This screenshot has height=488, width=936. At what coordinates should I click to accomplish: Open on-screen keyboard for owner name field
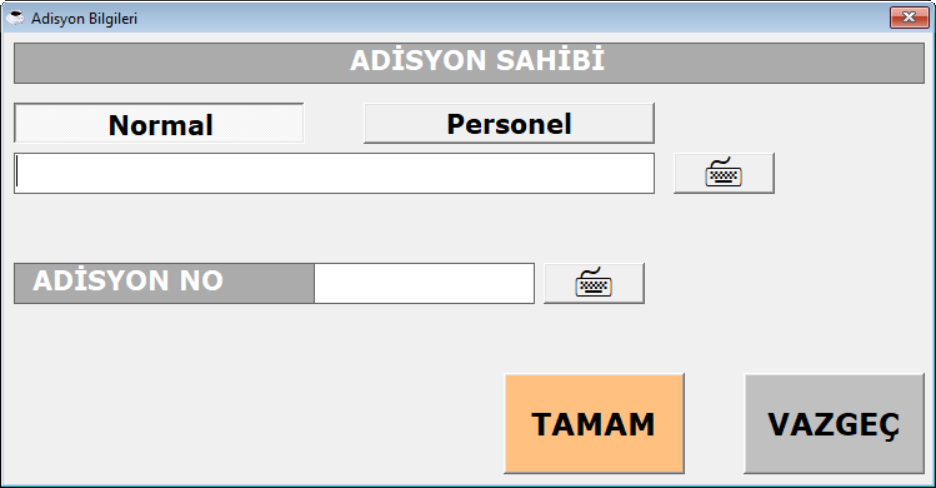click(x=723, y=173)
